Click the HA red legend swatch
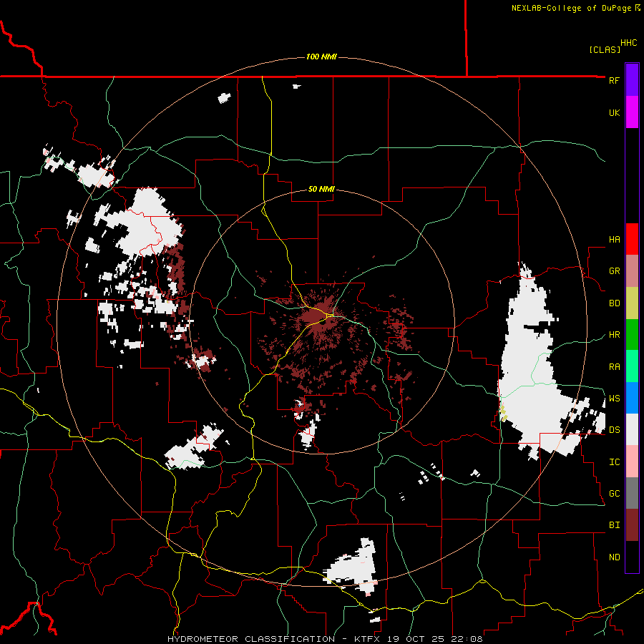644x644 pixels. (632, 239)
